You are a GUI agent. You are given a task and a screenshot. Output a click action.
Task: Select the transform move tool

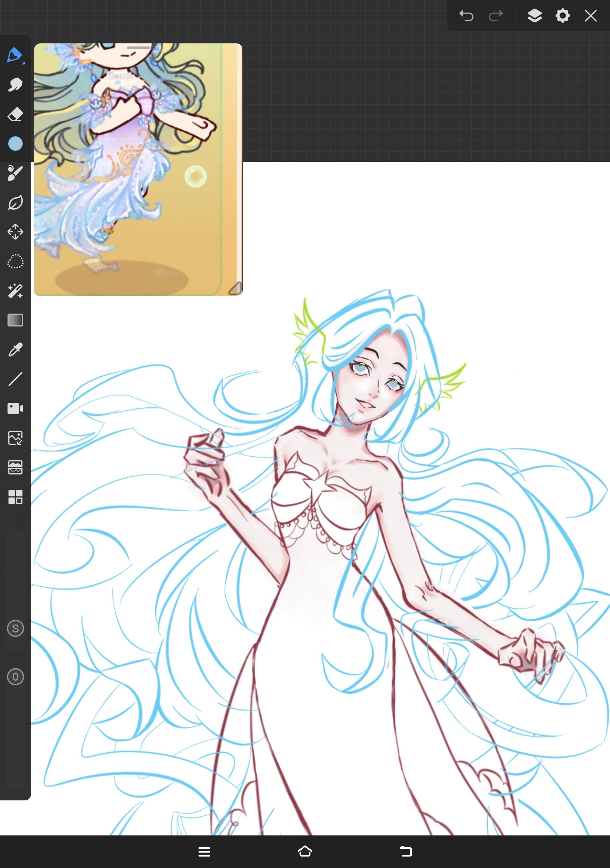15,232
